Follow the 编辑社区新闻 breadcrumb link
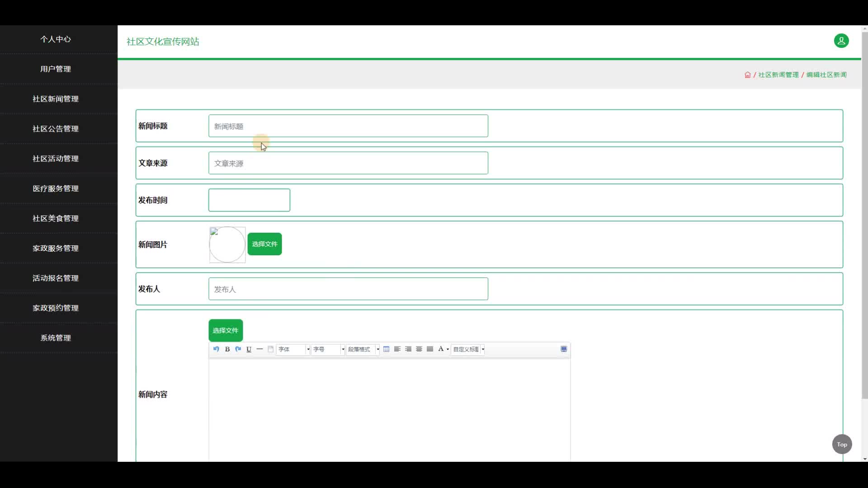 [x=826, y=75]
